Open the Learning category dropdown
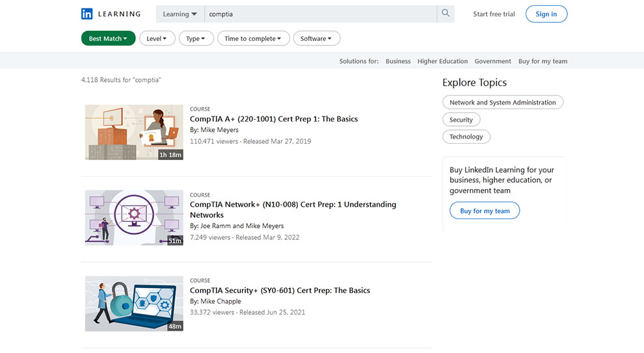The image size is (644, 353). pyautogui.click(x=180, y=14)
